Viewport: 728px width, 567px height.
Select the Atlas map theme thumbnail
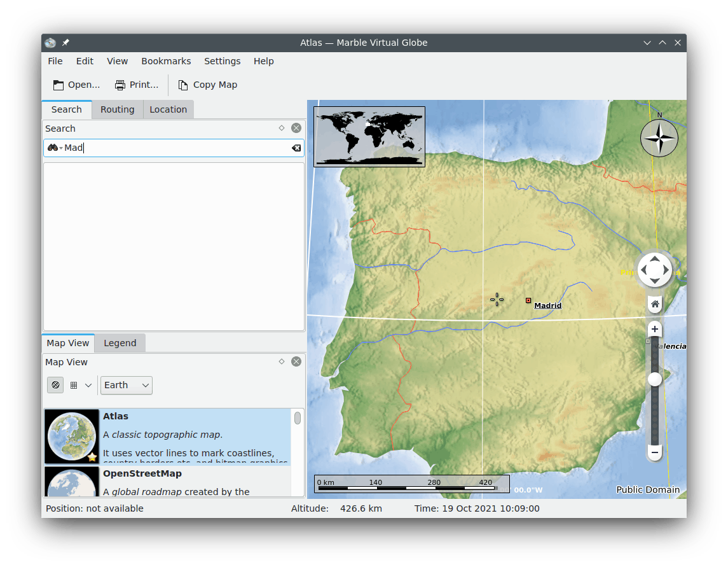[71, 437]
